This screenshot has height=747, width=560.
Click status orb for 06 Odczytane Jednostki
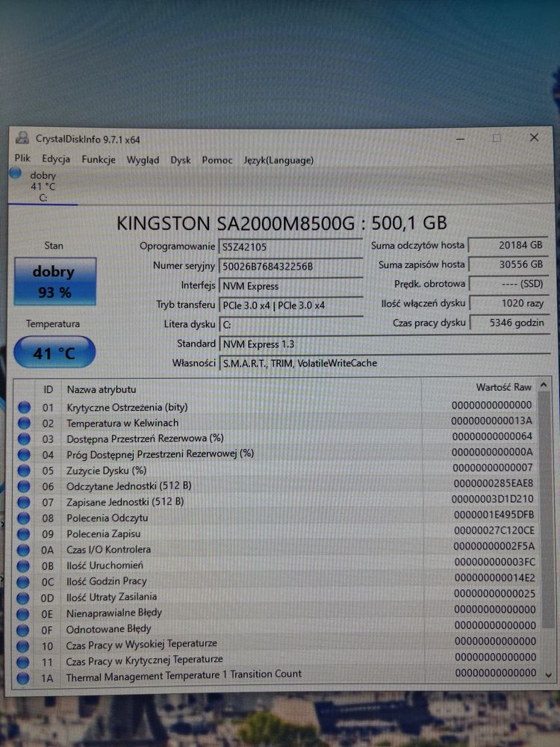pyautogui.click(x=24, y=486)
